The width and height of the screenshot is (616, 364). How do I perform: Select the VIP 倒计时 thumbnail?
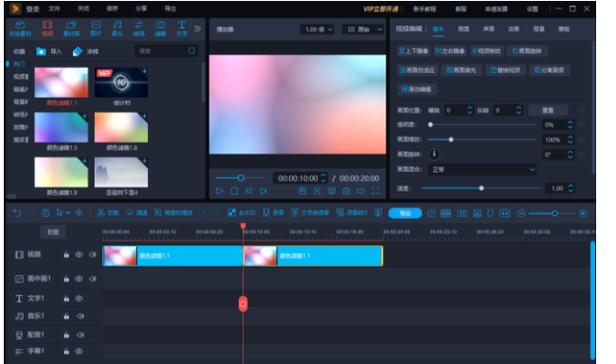(x=121, y=82)
